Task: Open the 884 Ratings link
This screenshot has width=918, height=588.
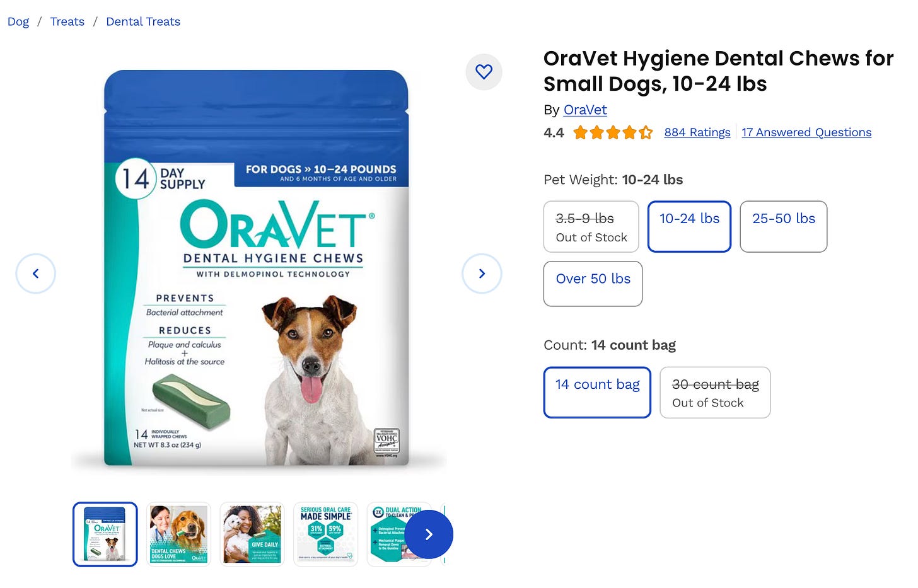Action: (x=697, y=132)
